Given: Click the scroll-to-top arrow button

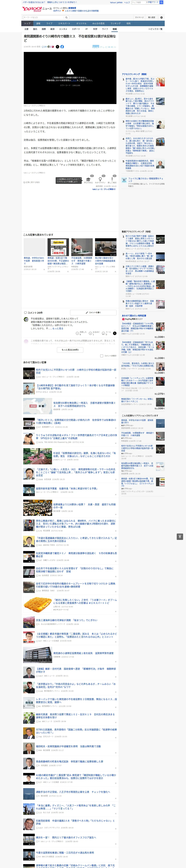Looking at the screenshot, I should (x=180, y=536).
